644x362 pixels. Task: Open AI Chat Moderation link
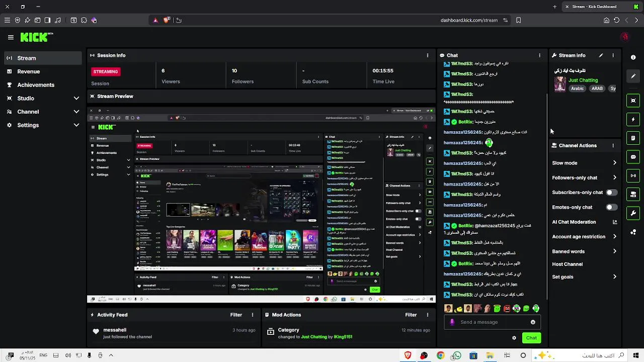(x=584, y=222)
